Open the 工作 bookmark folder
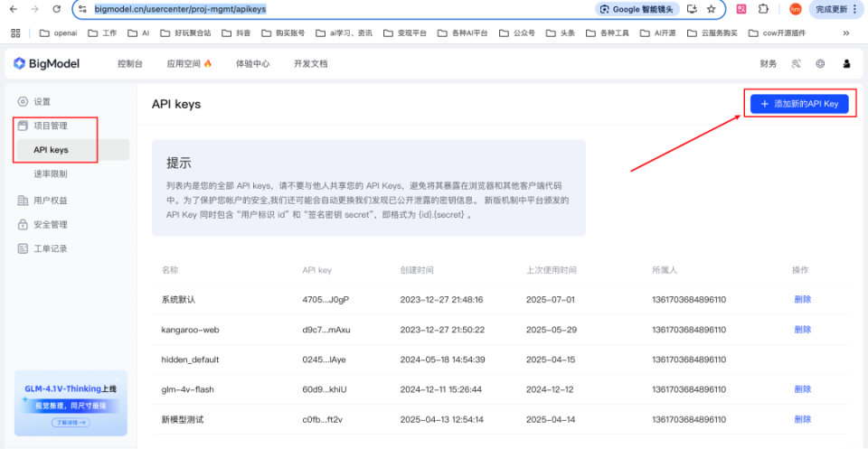Screen dimensions: 868x449 pyautogui.click(x=102, y=33)
